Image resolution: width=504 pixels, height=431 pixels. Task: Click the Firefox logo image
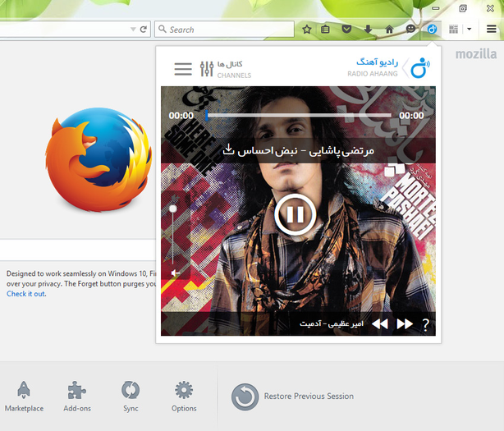pyautogui.click(x=99, y=159)
